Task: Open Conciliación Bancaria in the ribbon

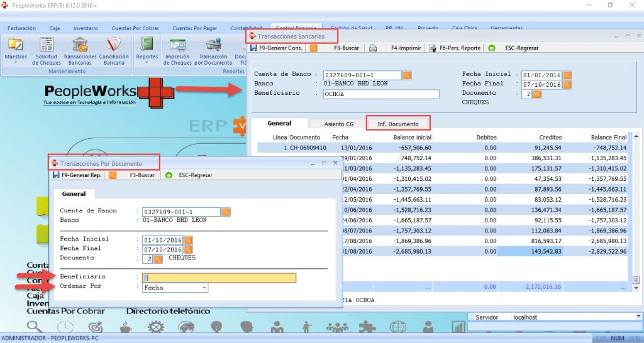Action: click(114, 51)
